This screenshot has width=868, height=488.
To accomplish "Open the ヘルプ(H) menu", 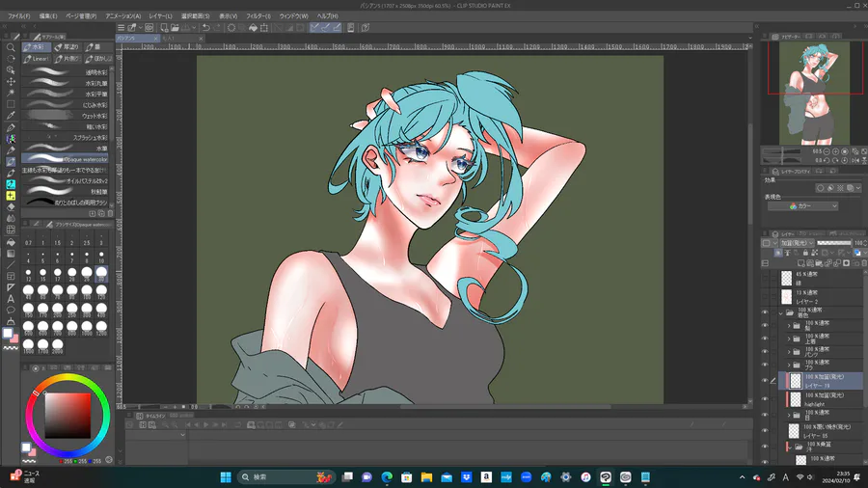I will pos(328,16).
